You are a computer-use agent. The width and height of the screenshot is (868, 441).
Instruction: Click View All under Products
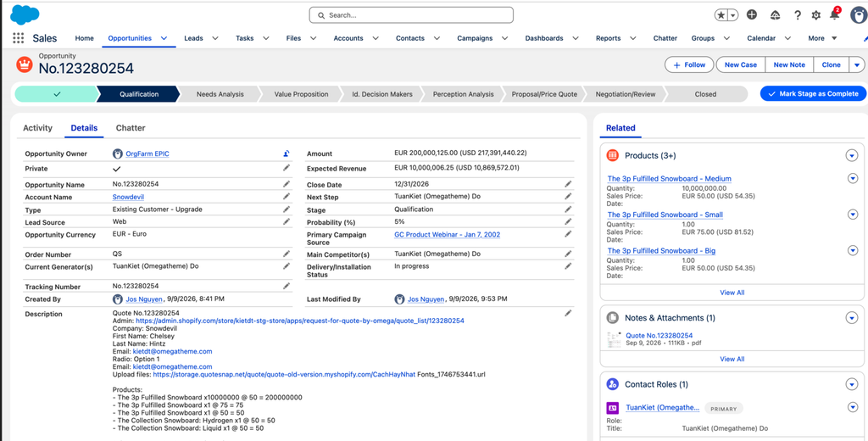point(732,292)
